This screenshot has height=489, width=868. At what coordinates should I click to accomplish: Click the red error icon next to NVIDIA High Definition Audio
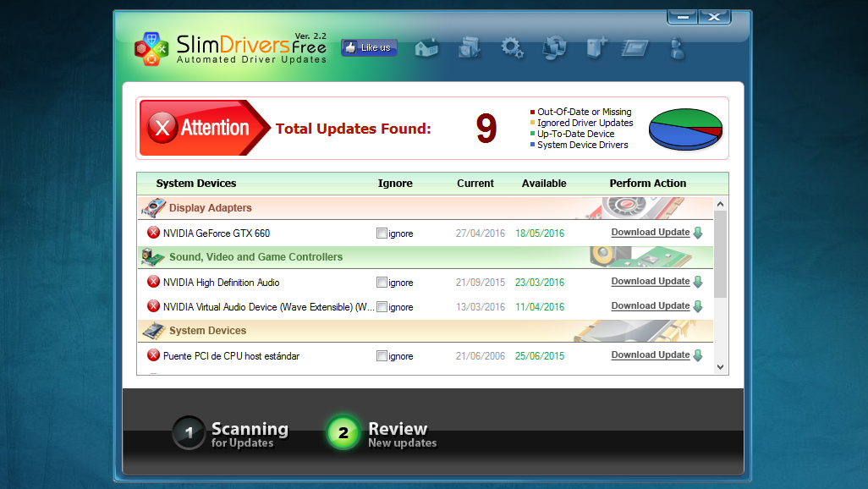(x=152, y=282)
